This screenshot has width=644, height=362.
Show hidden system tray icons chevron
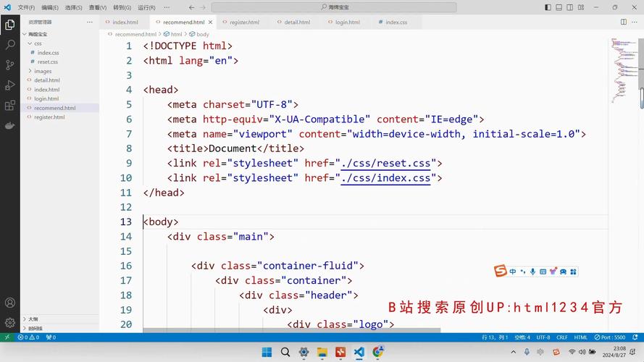[514, 352]
